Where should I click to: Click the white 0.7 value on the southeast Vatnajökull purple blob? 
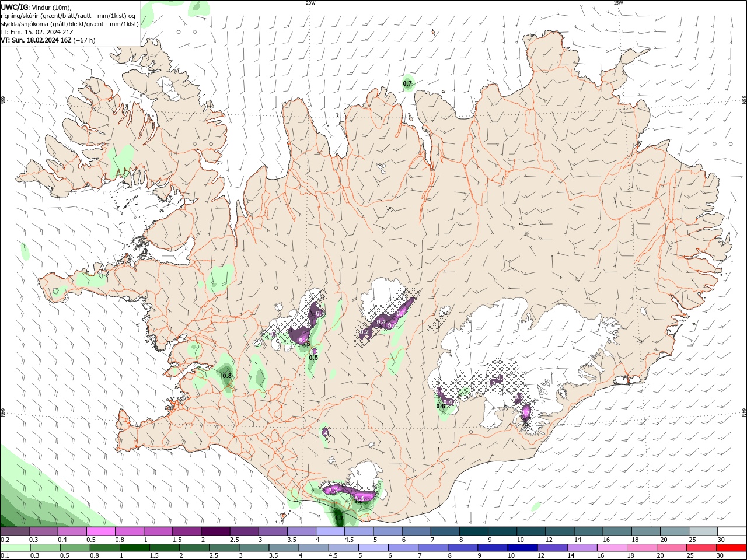tap(525, 412)
